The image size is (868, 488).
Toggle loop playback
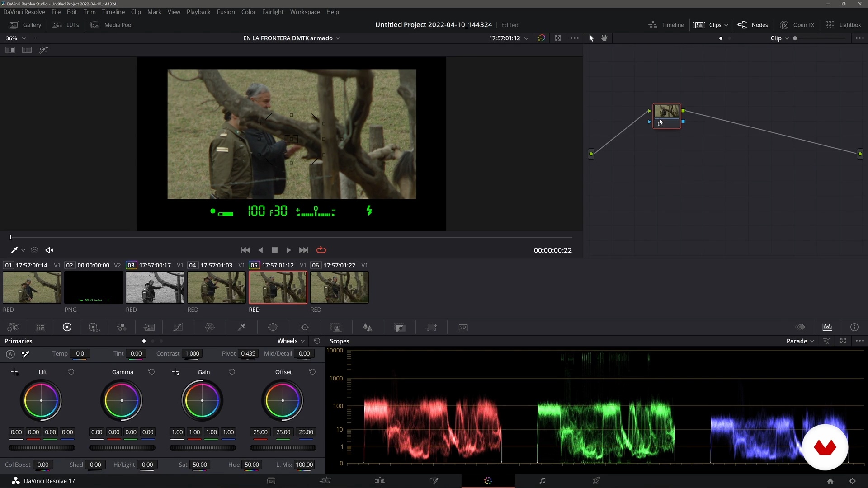click(x=321, y=250)
